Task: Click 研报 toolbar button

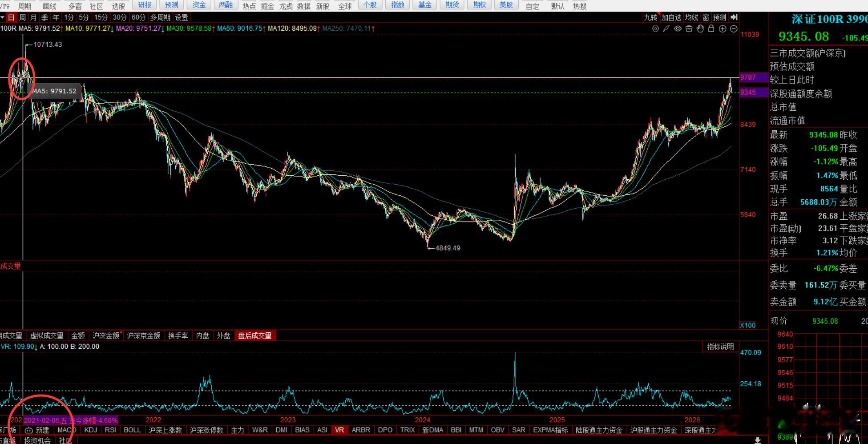Action: (145, 5)
